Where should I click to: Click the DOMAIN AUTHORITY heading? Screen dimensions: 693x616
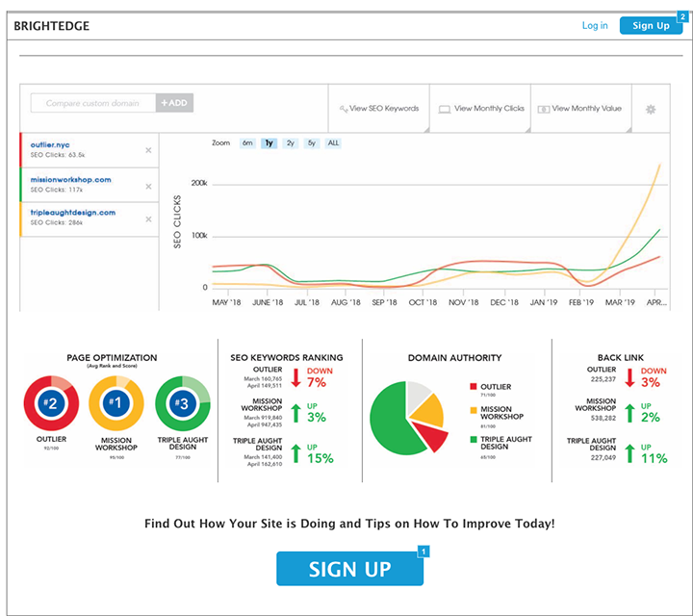pos(454,358)
